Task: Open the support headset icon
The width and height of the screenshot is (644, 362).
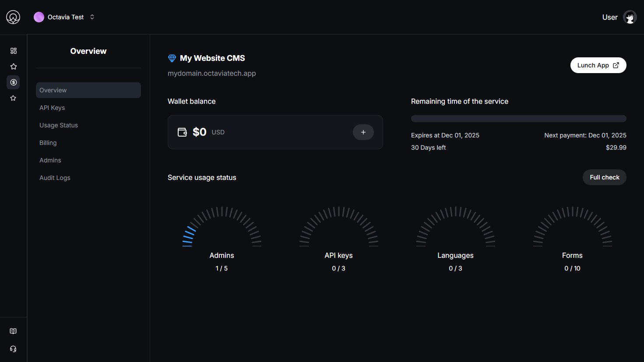Action: tap(13, 348)
